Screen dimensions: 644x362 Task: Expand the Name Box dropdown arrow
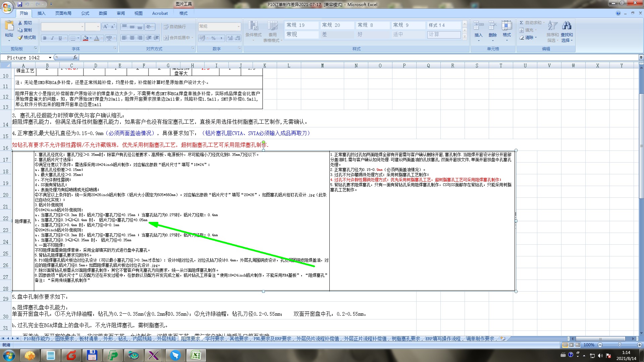coord(50,58)
